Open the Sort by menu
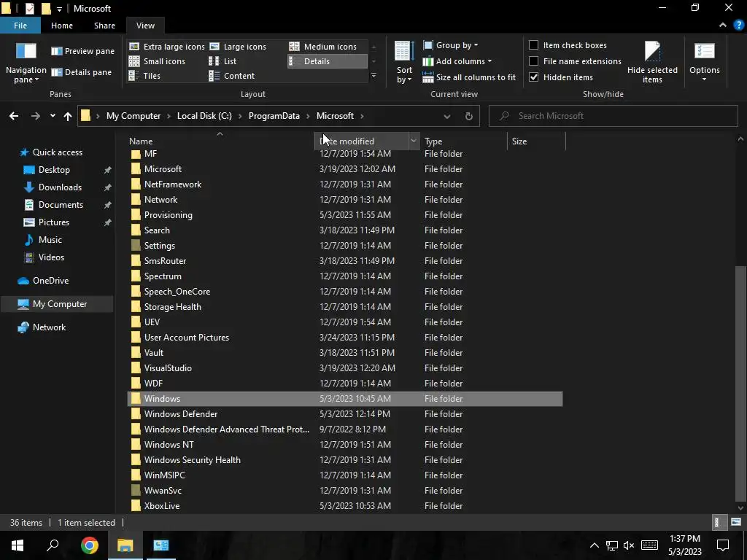The height and width of the screenshot is (560, 747). [404, 63]
